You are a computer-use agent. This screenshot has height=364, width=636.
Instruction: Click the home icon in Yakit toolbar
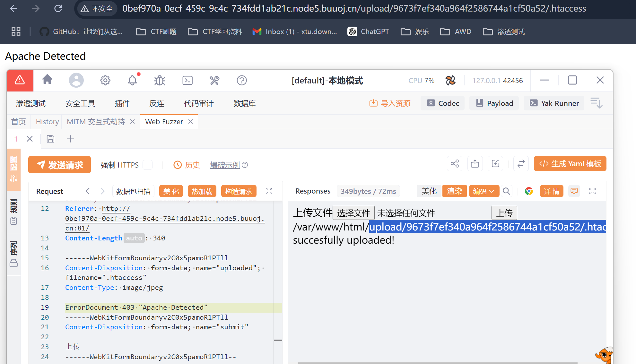tap(47, 80)
